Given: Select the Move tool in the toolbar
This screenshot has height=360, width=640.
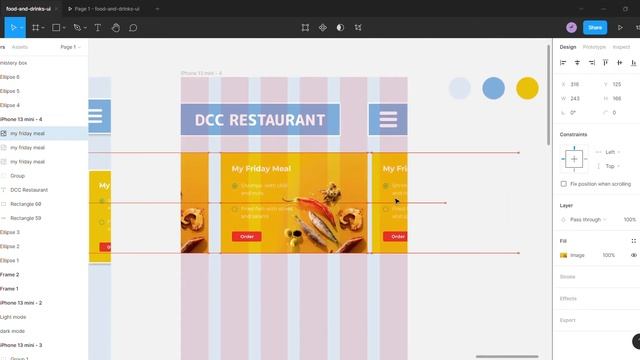Looking at the screenshot, I should click(x=13, y=27).
